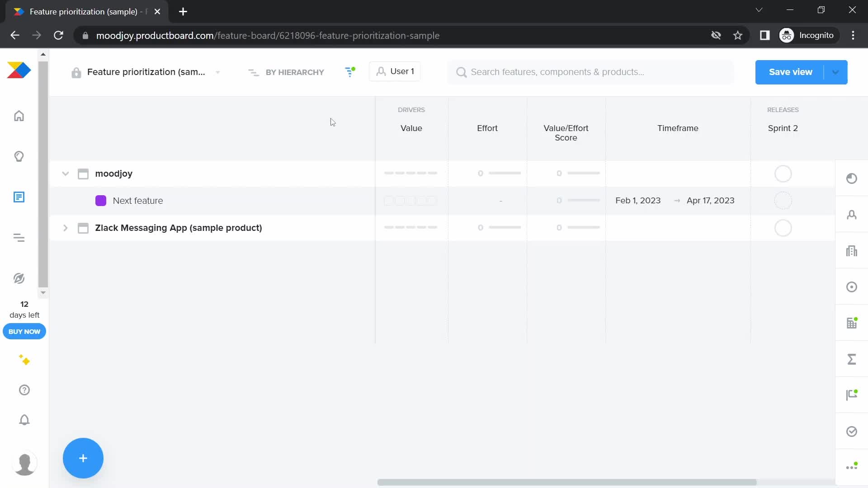Click the Search features input field
The height and width of the screenshot is (488, 868).
pyautogui.click(x=590, y=72)
